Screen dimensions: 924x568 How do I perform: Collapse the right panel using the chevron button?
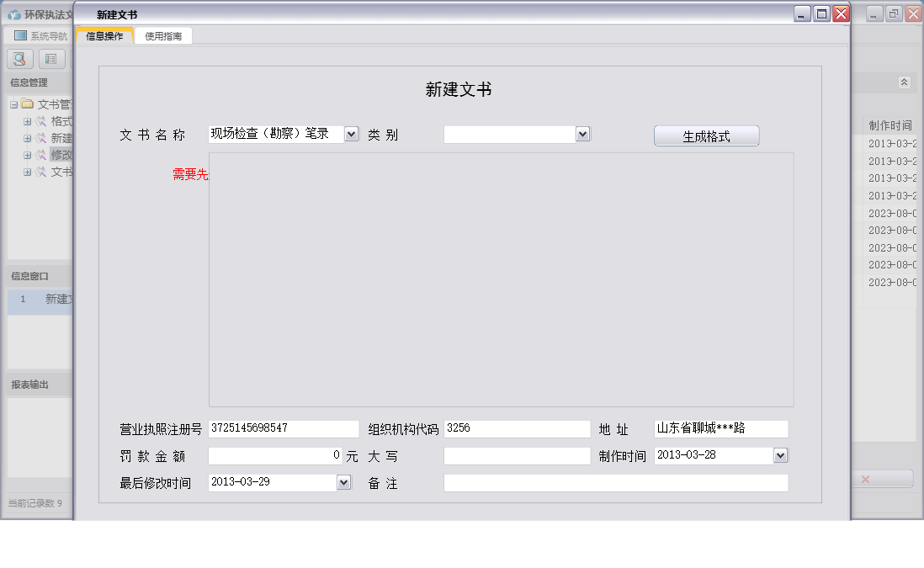point(905,82)
